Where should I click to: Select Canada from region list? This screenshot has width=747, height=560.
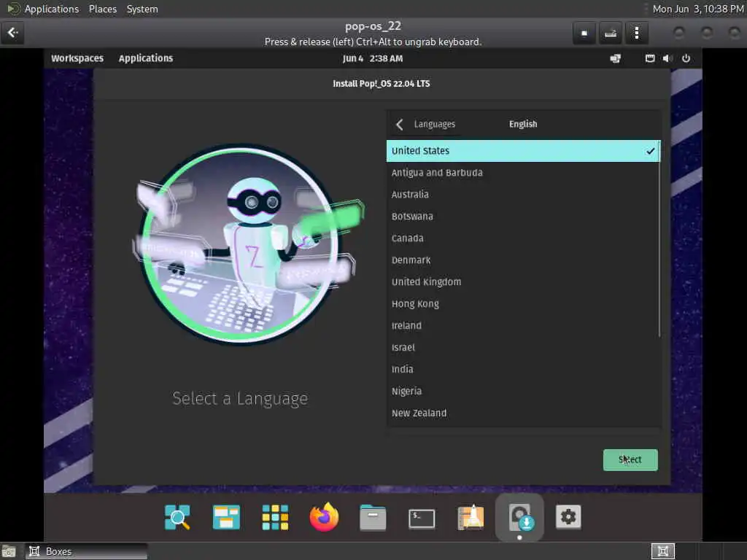[x=523, y=238]
